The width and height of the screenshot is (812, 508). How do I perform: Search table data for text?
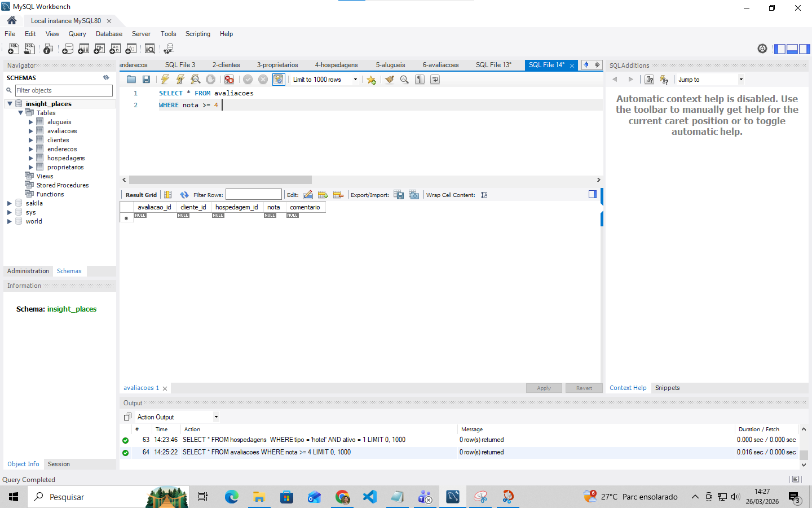tap(150, 49)
